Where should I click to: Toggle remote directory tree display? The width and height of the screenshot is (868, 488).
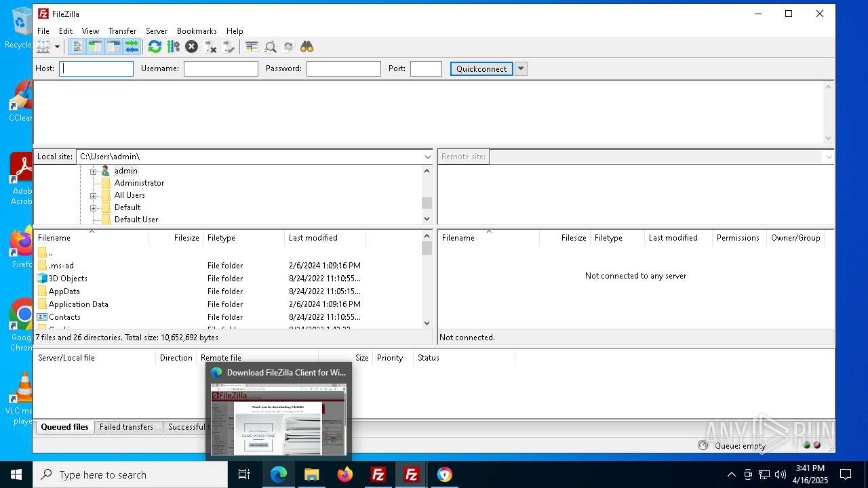[113, 47]
